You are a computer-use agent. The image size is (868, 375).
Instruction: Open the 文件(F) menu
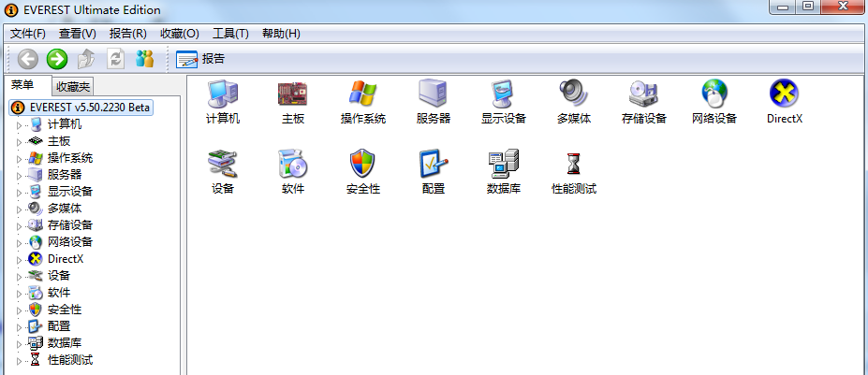[28, 34]
